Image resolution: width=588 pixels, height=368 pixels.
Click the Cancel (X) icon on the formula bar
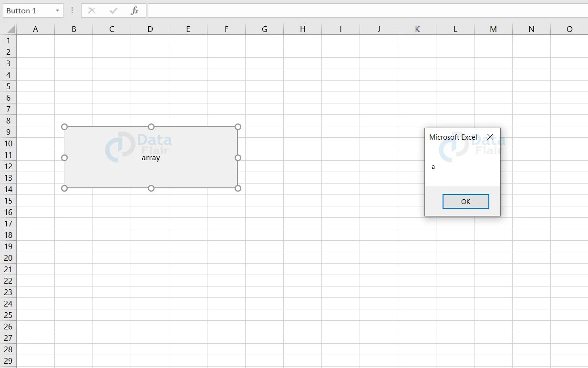(x=92, y=10)
